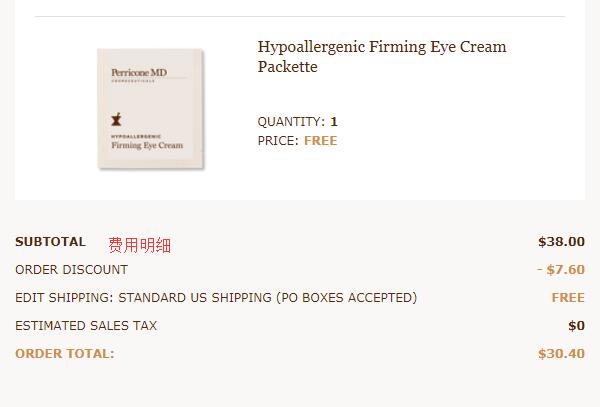600x407 pixels.
Task: Select the $0 sales tax amount
Action: pyautogui.click(x=576, y=326)
